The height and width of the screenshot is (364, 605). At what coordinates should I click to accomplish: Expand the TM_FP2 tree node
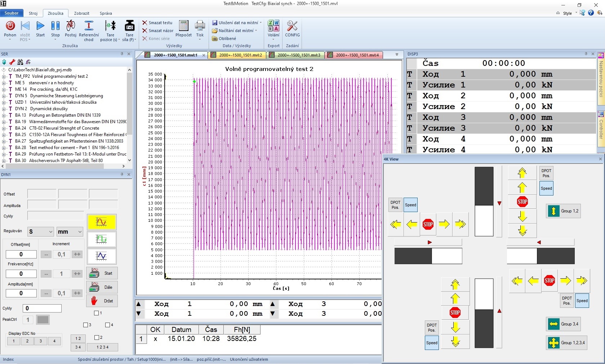pos(4,76)
